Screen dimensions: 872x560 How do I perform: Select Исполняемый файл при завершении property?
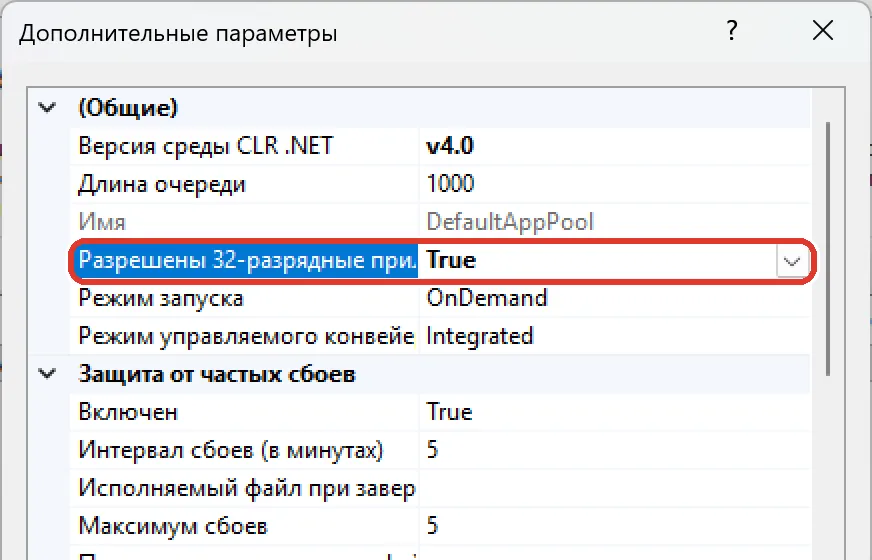246,488
